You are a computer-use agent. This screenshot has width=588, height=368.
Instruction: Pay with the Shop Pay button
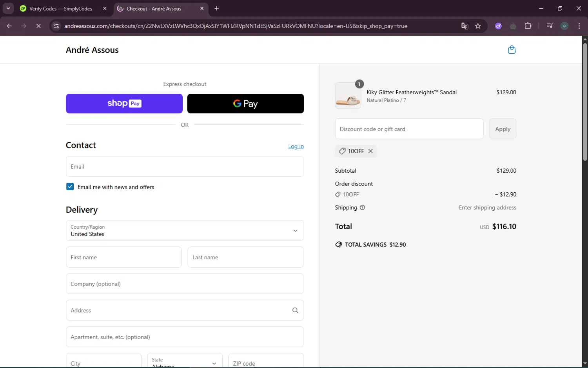click(124, 104)
